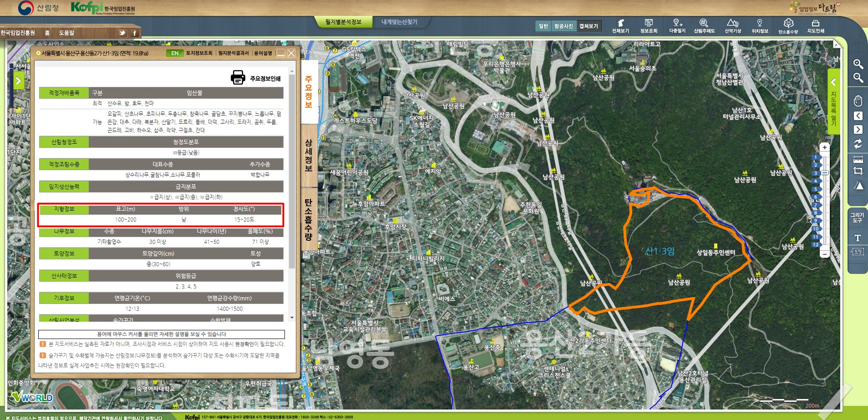The image size is (868, 420).
Task: Select the 도형 shape drawing tool
Action: click(858, 252)
